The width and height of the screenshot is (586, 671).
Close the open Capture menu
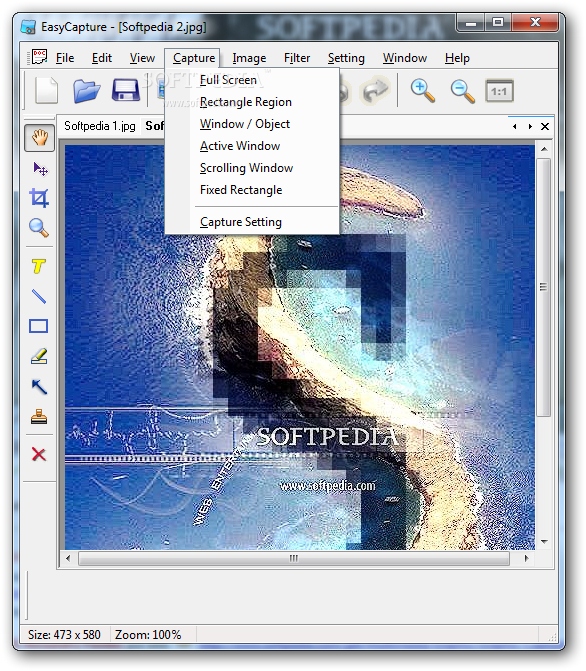193,58
